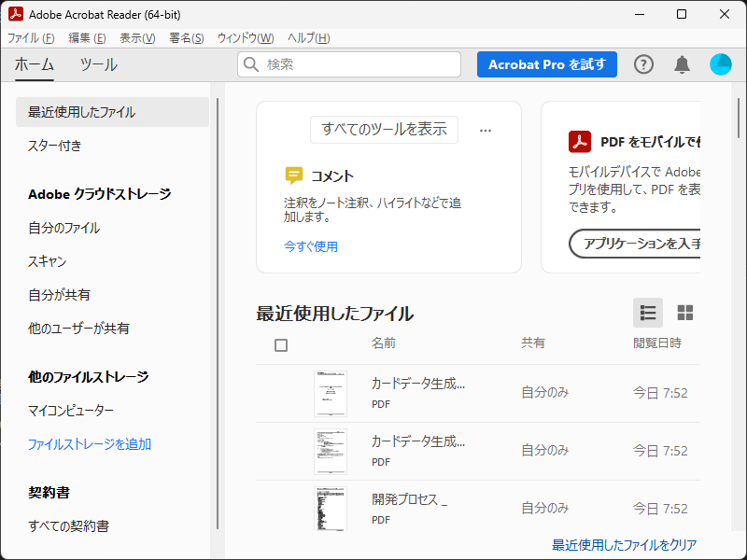747x560 pixels.
Task: Click the PDF mobile app icon
Action: pos(580,142)
